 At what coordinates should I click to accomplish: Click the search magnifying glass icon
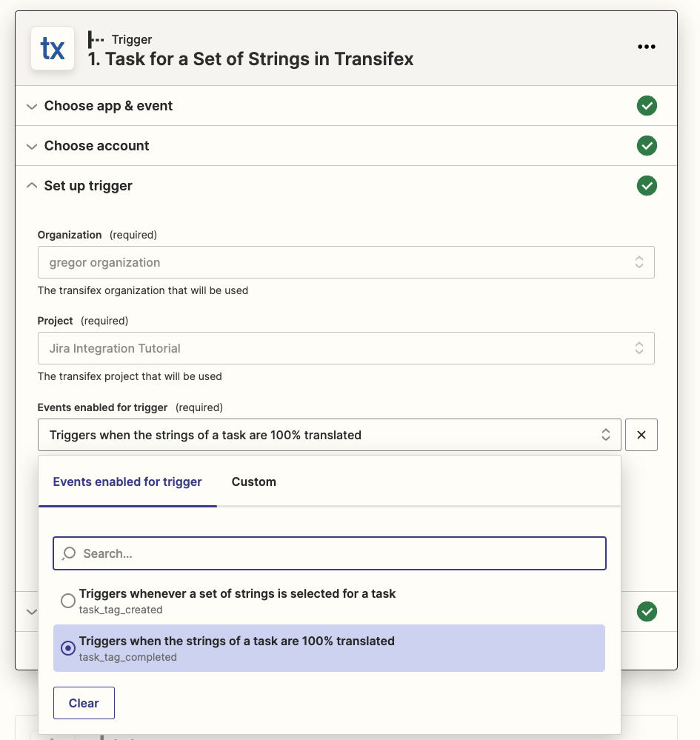click(x=68, y=553)
